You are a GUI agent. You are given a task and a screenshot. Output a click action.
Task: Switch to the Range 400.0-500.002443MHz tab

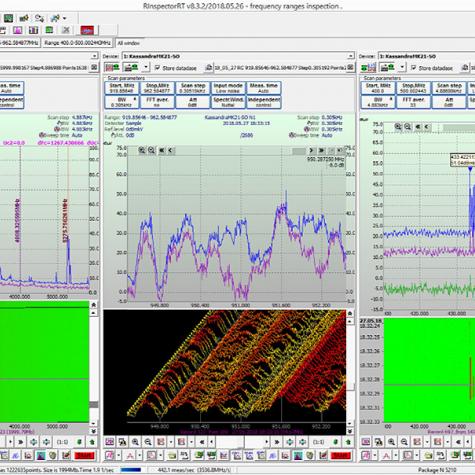click(x=78, y=43)
